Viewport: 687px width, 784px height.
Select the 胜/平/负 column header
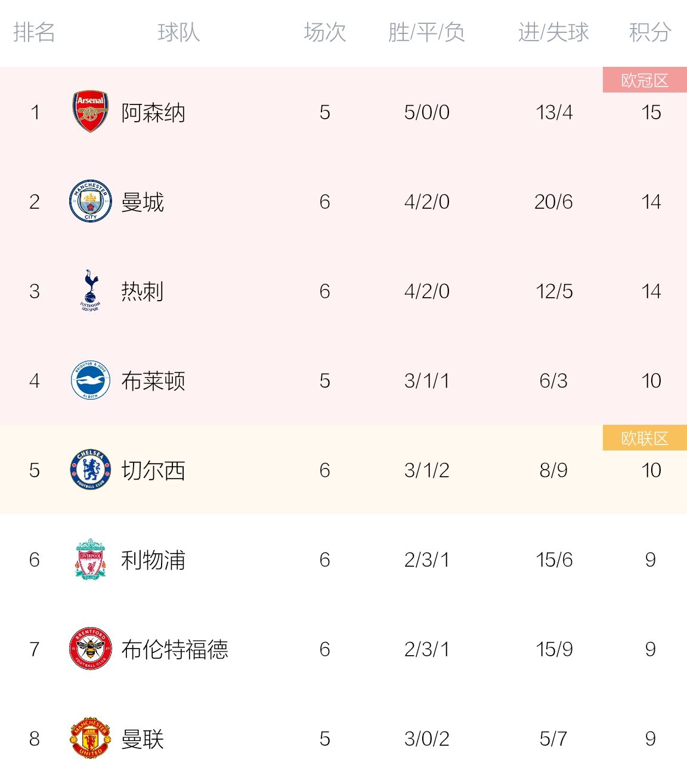point(426,32)
